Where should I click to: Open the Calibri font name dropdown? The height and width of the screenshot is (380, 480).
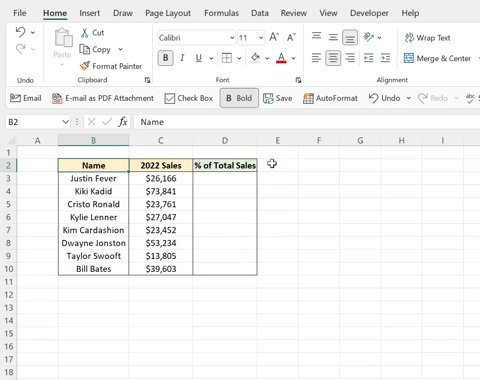(232, 38)
